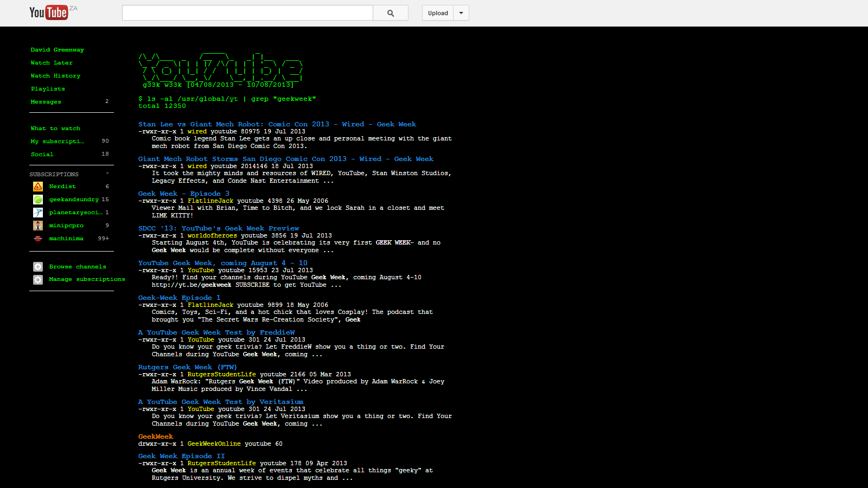868x488 pixels.
Task: Open Geek Week Test by FreddieW video
Action: coord(216,332)
